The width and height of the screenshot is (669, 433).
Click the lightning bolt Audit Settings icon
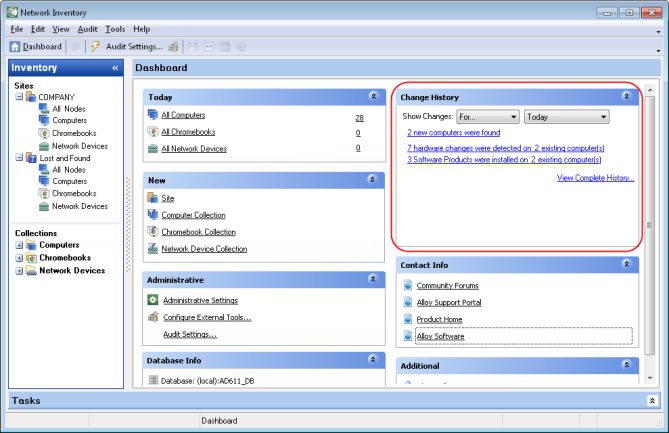(x=95, y=46)
